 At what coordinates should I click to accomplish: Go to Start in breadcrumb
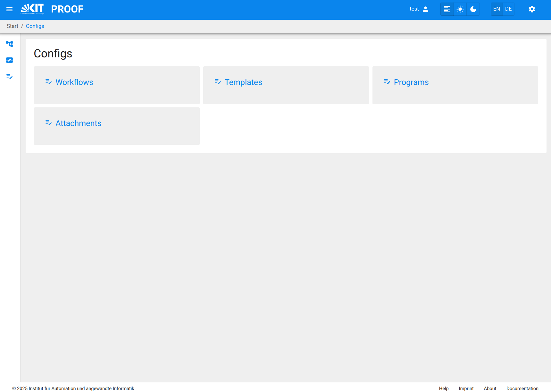13,26
